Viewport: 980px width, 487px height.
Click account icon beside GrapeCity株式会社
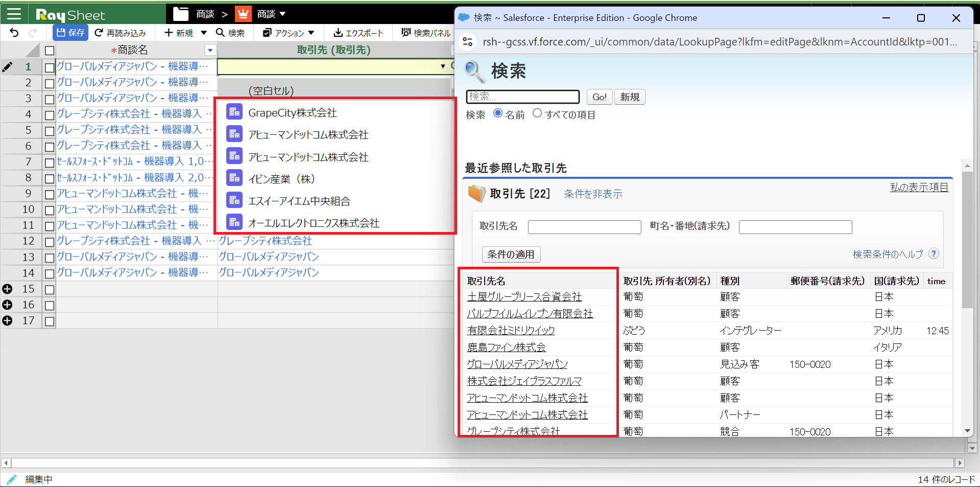pos(234,112)
